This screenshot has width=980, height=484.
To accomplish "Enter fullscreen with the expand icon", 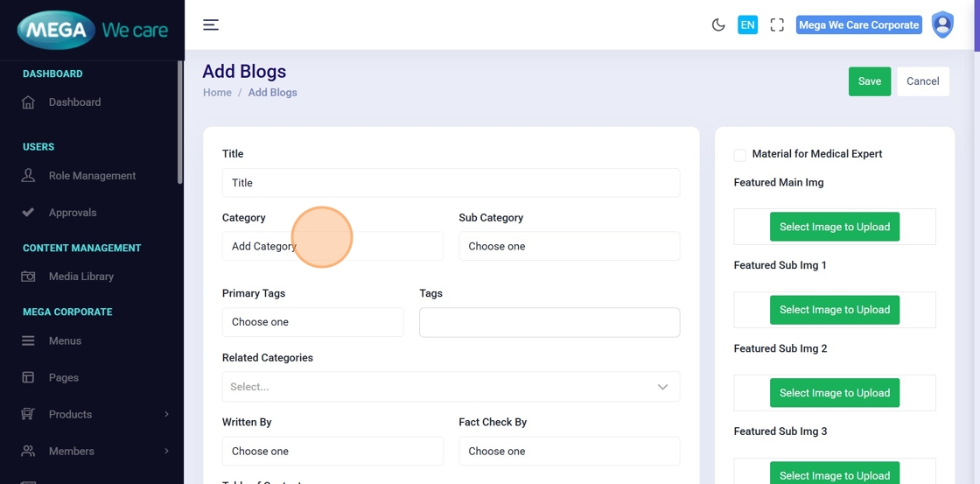I will (777, 25).
